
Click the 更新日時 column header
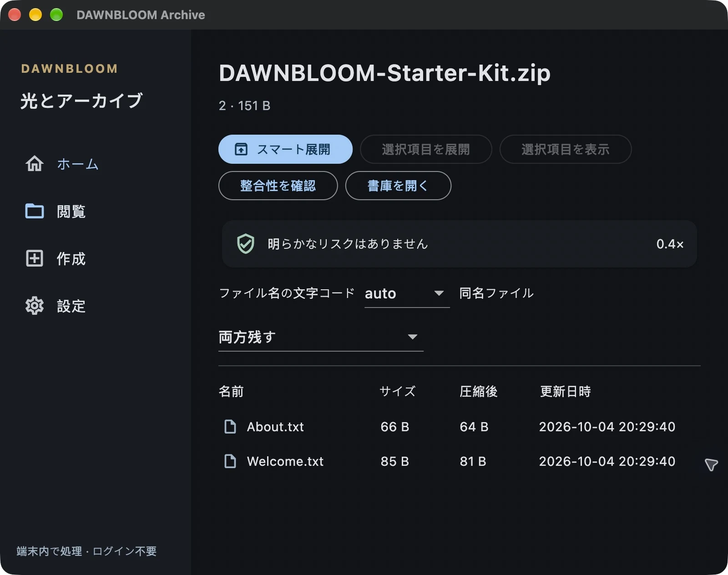(565, 391)
